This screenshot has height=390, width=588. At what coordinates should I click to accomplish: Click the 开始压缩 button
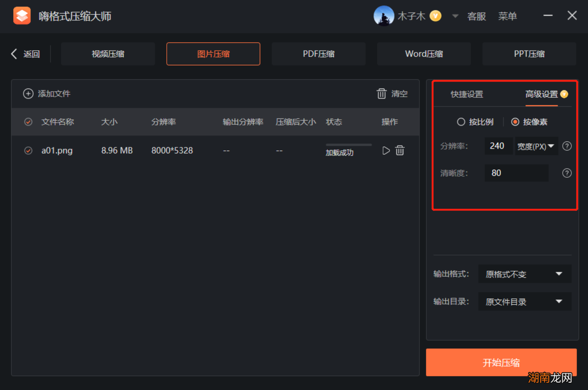pyautogui.click(x=501, y=362)
